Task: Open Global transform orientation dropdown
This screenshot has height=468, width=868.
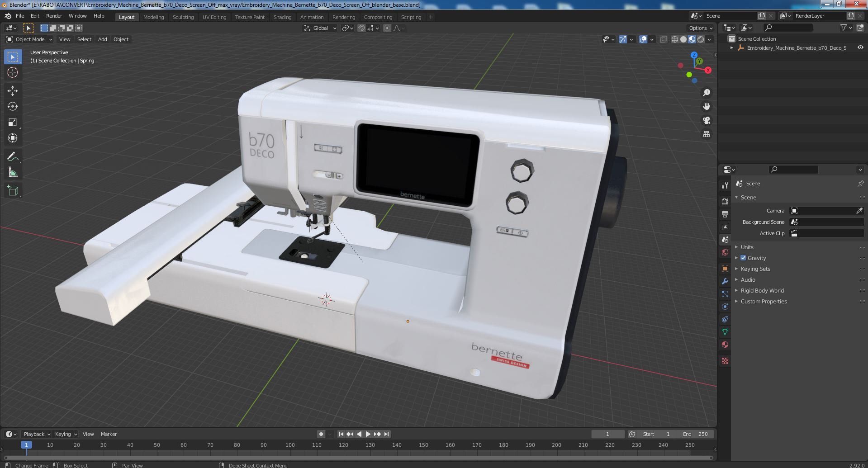Action: 320,28
